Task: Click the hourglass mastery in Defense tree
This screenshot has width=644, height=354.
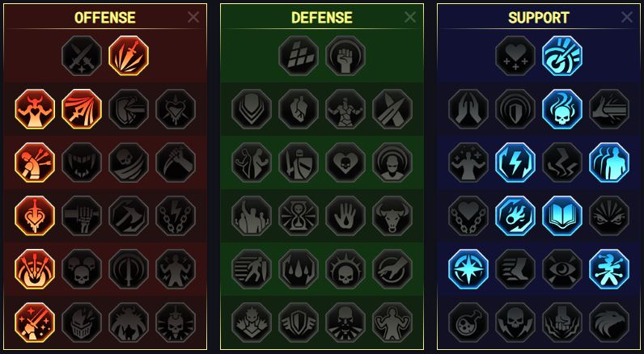Action: pyautogui.click(x=299, y=216)
